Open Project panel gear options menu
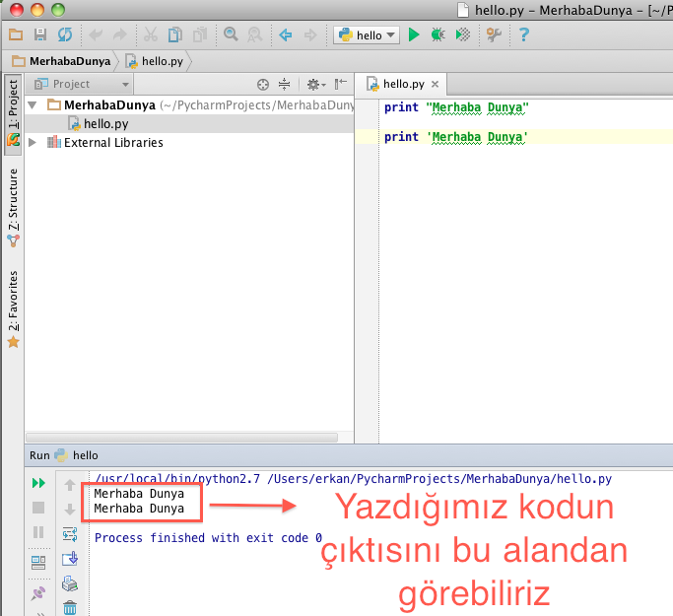 [x=316, y=85]
